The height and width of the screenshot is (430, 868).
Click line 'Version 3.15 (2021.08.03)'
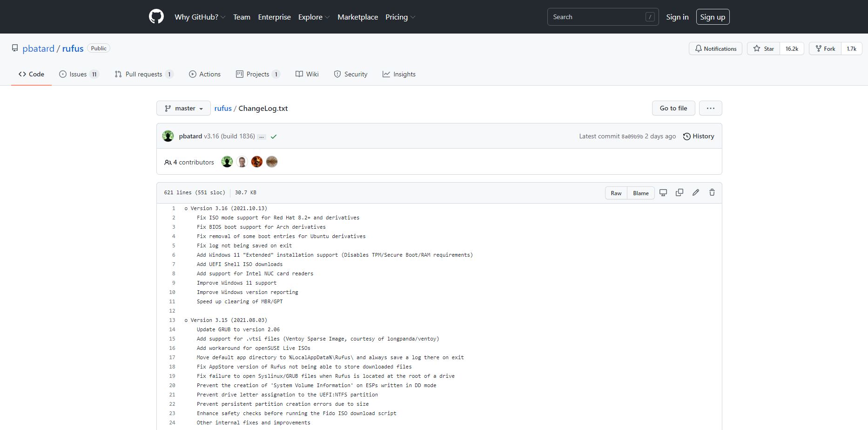[x=229, y=320]
